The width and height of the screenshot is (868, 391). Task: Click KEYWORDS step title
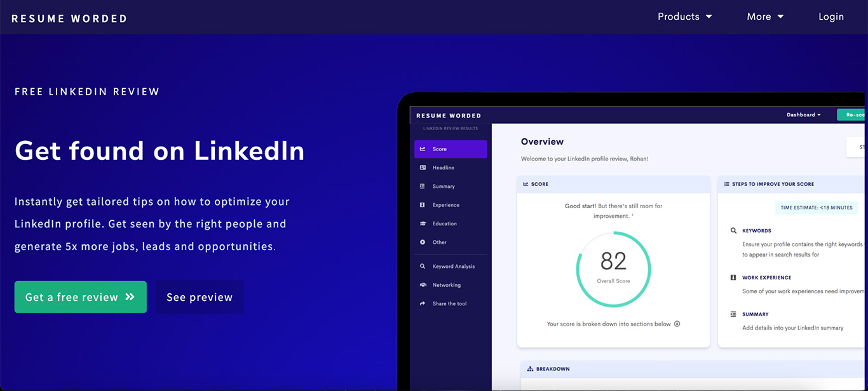756,231
